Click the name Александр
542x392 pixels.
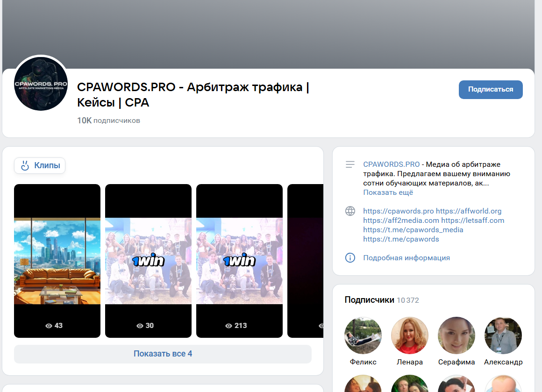click(503, 362)
